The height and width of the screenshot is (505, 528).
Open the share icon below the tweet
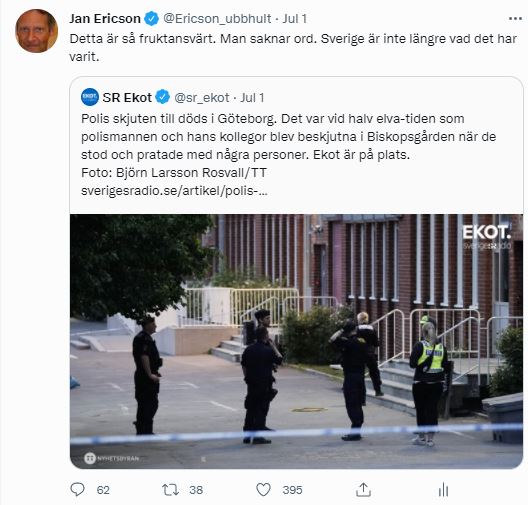(x=363, y=490)
